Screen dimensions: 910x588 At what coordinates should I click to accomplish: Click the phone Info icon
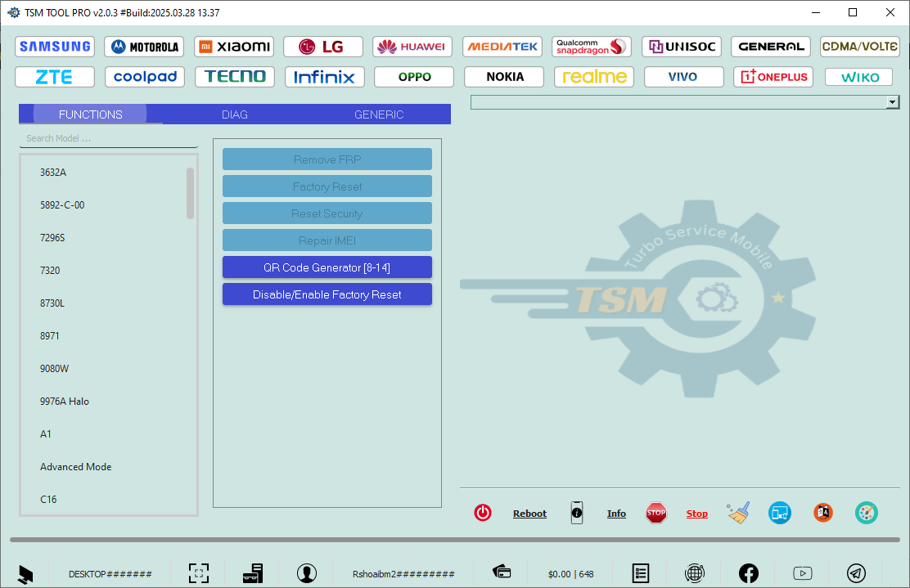coord(577,513)
